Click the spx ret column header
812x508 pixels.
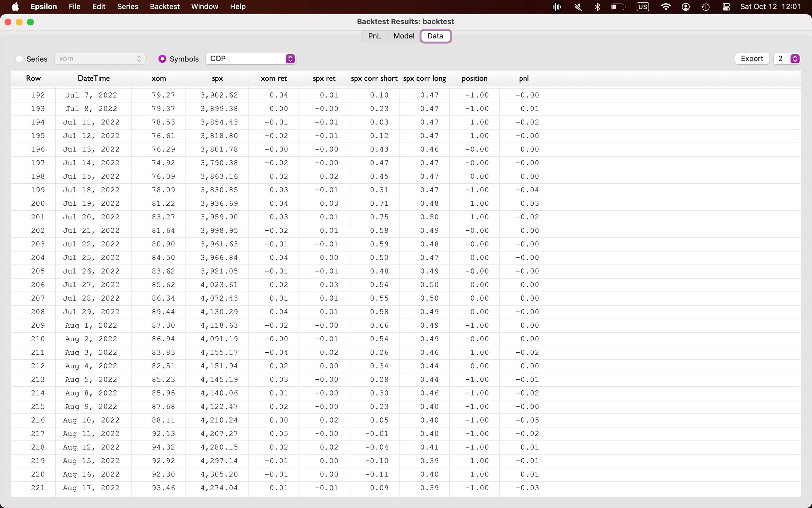click(324, 78)
